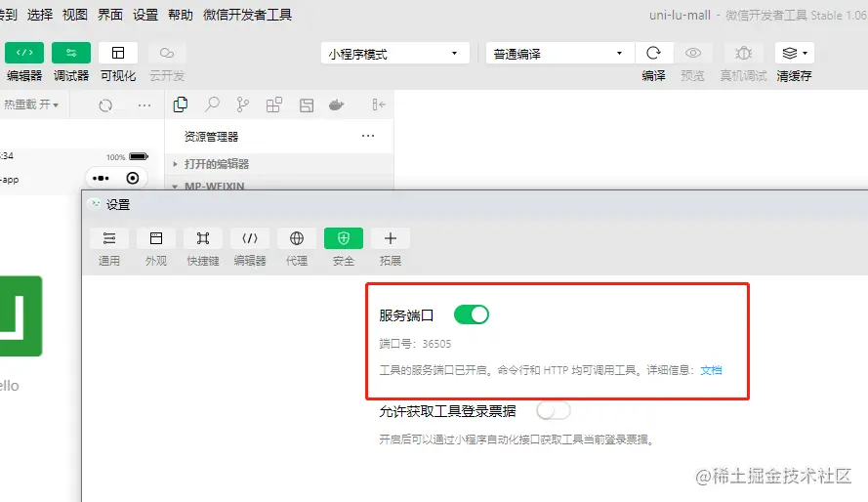
Task: Open the 热重载 hot reload dropdown
Action: pyautogui.click(x=31, y=105)
